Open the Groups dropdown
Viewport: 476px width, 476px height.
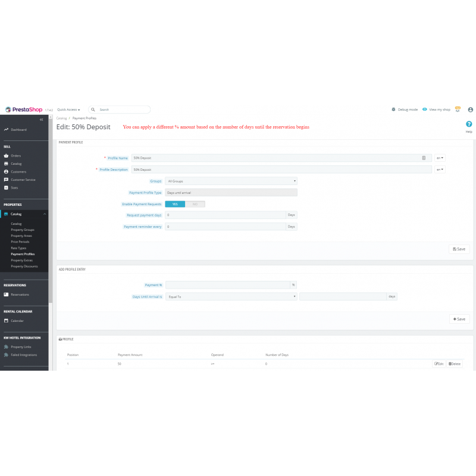click(231, 181)
